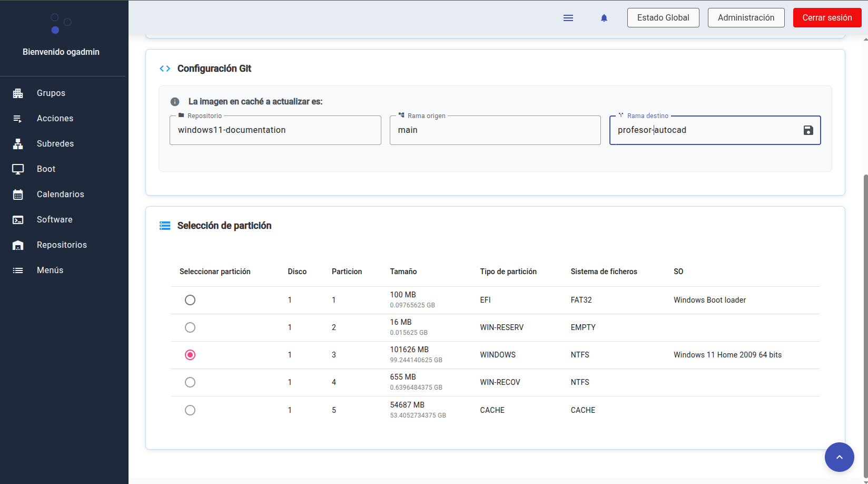The width and height of the screenshot is (868, 484).
Task: Click the Estado Global button
Action: point(663,18)
